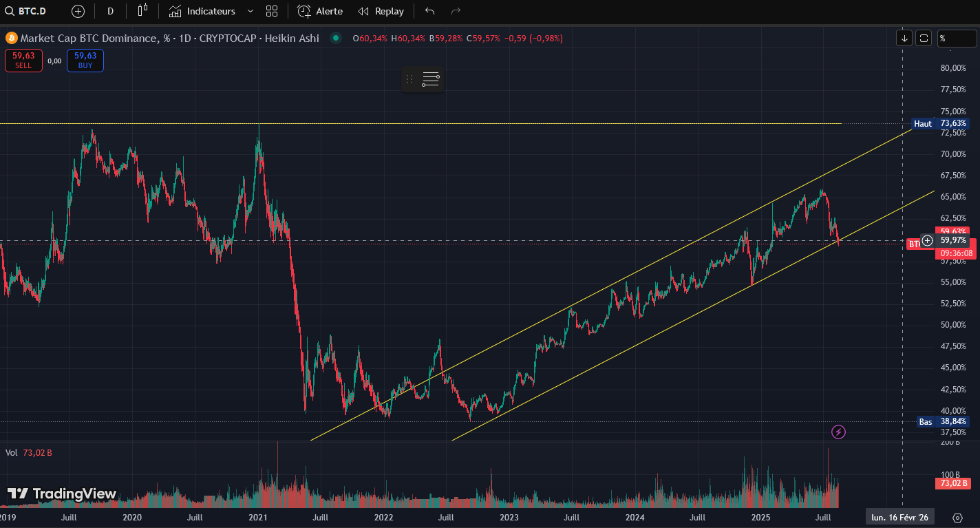Viewport: 980px width, 528px height.
Task: Click the blue BUY 59,63 button
Action: (85, 61)
